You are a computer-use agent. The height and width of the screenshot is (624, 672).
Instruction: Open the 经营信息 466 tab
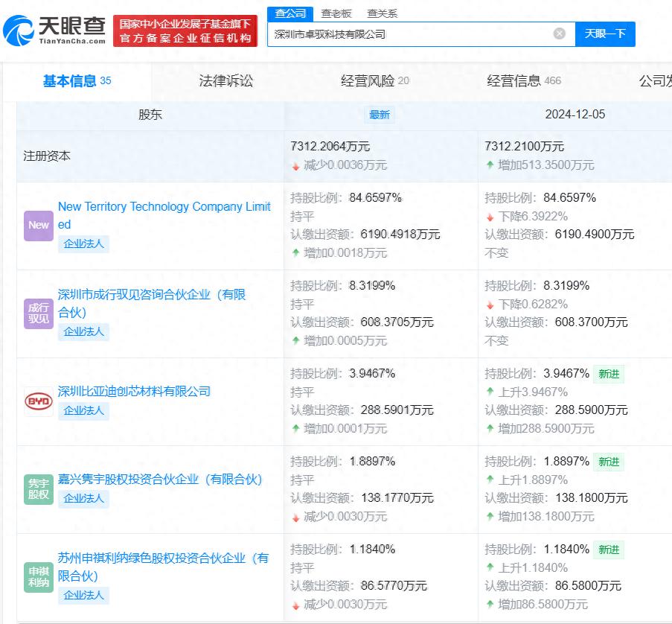tap(524, 80)
